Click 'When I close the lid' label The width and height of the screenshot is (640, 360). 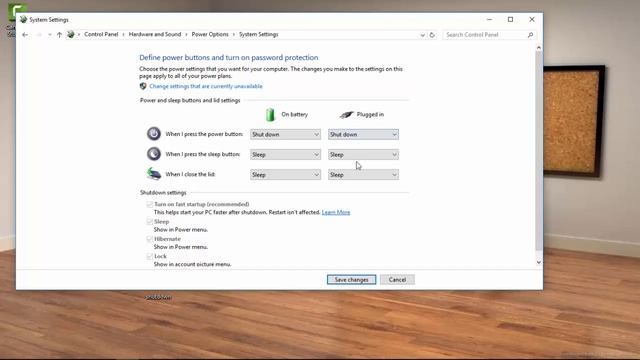click(x=190, y=174)
